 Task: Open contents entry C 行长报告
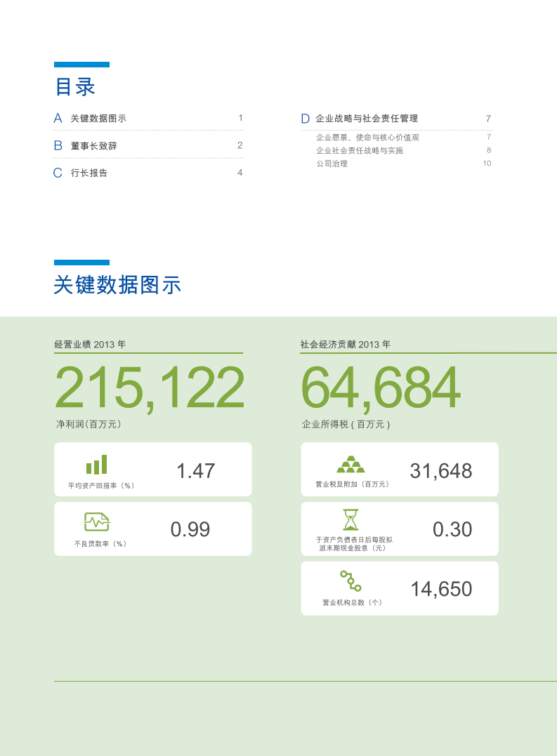coord(148,173)
